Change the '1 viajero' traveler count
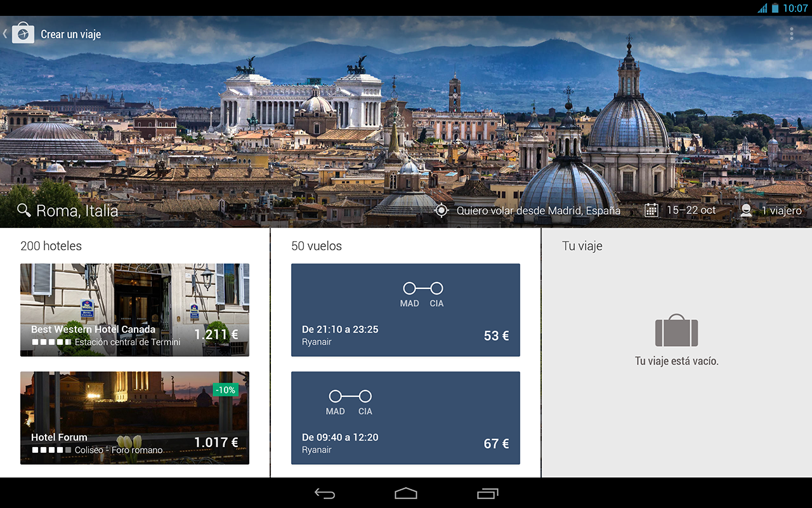 [782, 210]
